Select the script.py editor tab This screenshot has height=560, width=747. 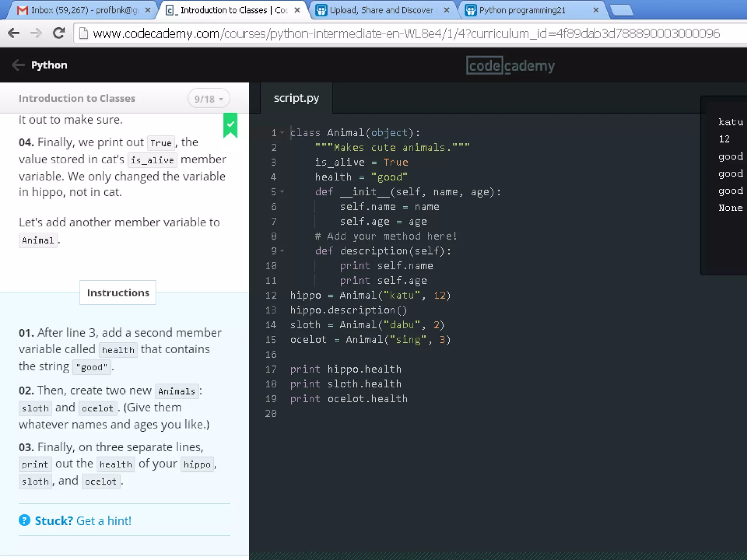(x=296, y=98)
